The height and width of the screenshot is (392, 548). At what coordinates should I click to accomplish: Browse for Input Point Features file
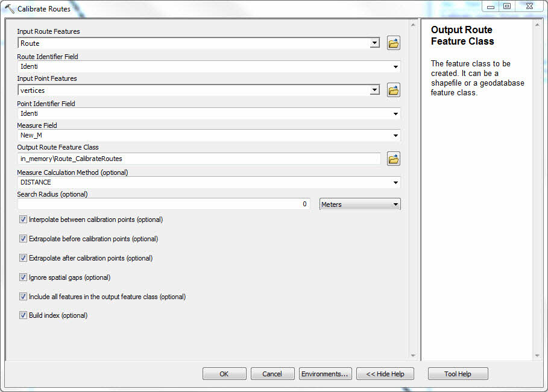tap(393, 90)
